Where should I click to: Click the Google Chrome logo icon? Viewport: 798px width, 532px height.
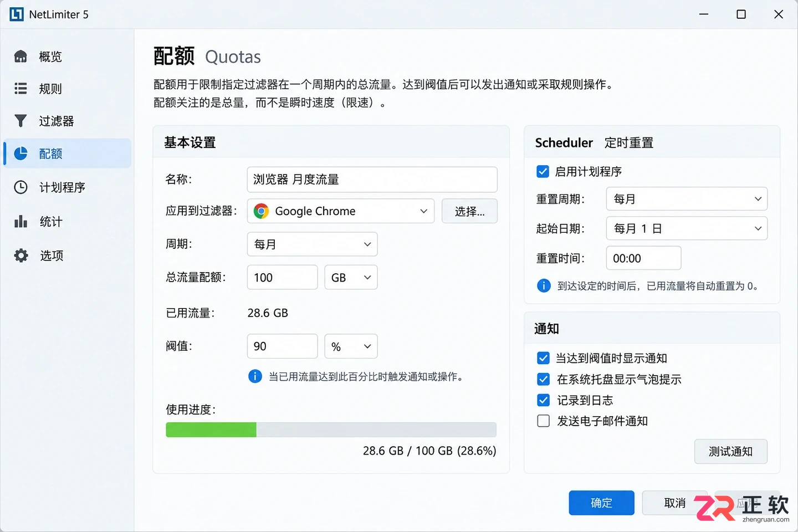coord(261,211)
